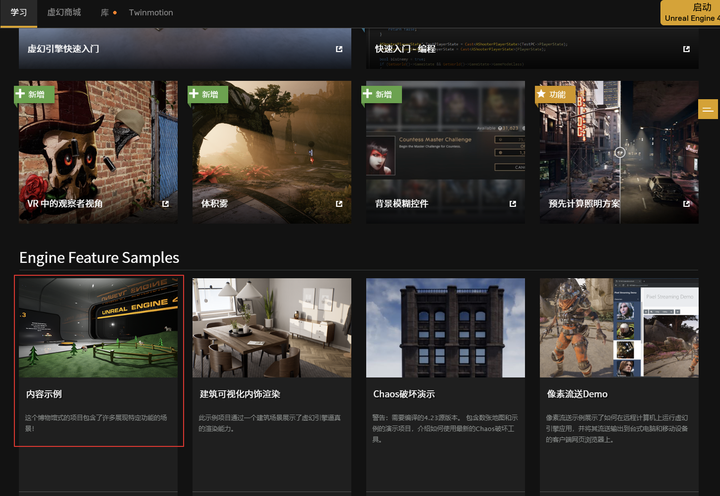Viewport: 720px width, 496px height.
Task: Open the VR 中的观察者视角 skull thumbnail
Action: (x=98, y=152)
